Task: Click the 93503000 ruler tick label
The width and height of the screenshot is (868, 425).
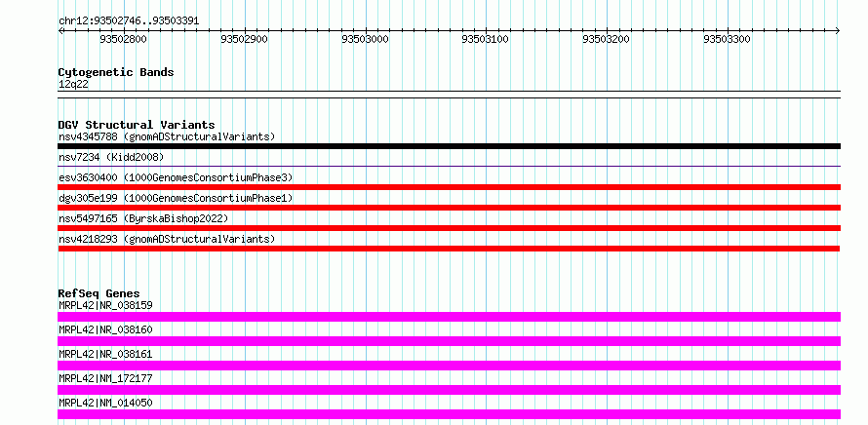Action: coord(366,39)
